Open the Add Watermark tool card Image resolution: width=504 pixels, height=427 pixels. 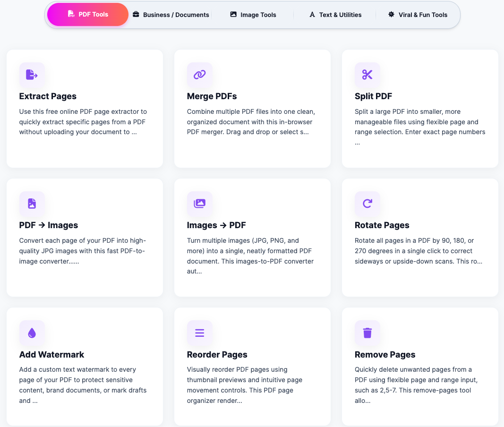click(x=51, y=354)
